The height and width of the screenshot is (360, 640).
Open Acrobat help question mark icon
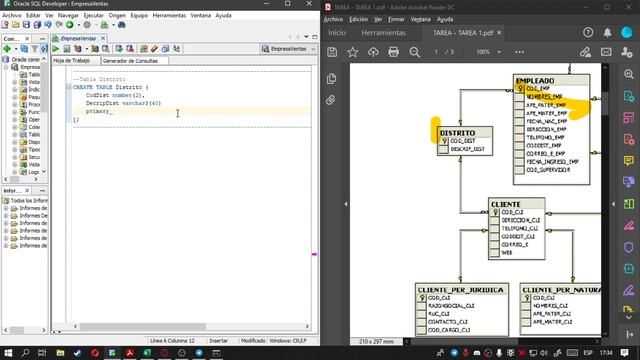588,32
